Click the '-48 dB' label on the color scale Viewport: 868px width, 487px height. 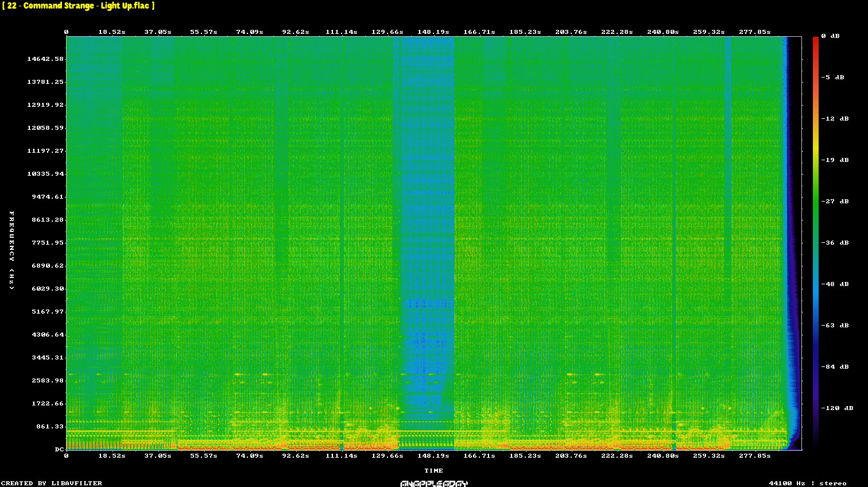(835, 284)
